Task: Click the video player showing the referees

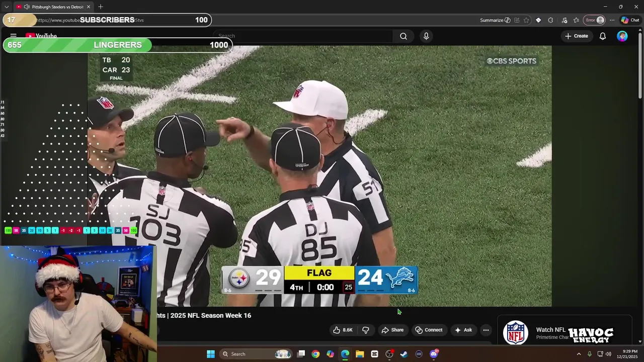Action: tap(319, 176)
